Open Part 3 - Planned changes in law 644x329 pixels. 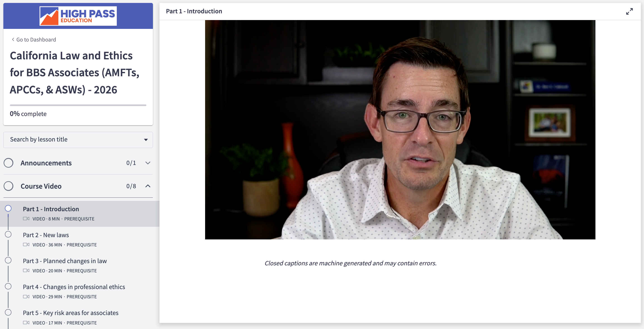click(65, 261)
